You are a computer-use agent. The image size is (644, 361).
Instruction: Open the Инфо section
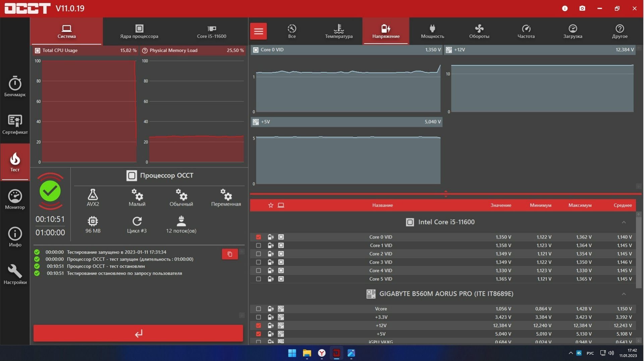[15, 237]
